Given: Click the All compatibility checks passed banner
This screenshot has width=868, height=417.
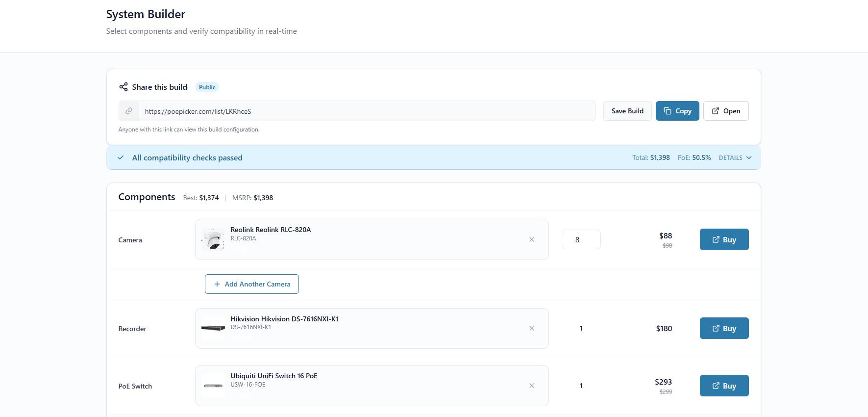Looking at the screenshot, I should (187, 158).
